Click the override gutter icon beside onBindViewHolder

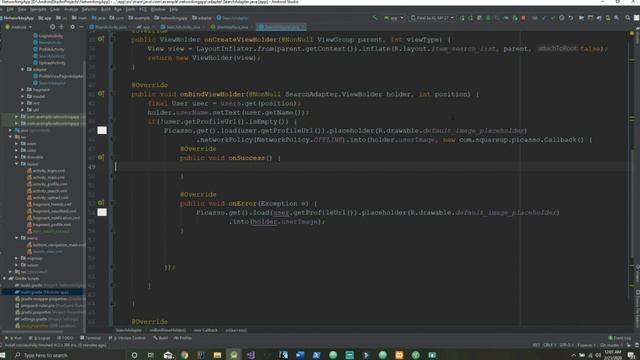tap(100, 94)
